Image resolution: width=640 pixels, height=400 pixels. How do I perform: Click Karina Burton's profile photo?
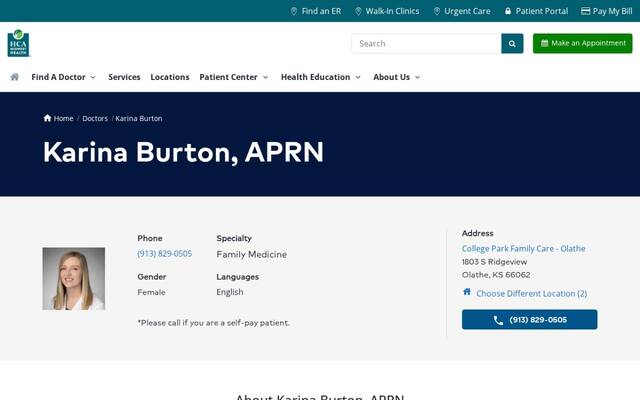click(73, 279)
